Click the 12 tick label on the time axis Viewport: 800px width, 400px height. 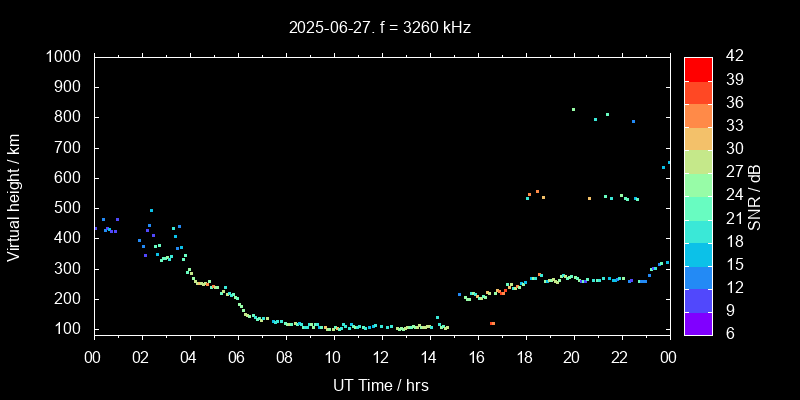pyautogui.click(x=381, y=357)
